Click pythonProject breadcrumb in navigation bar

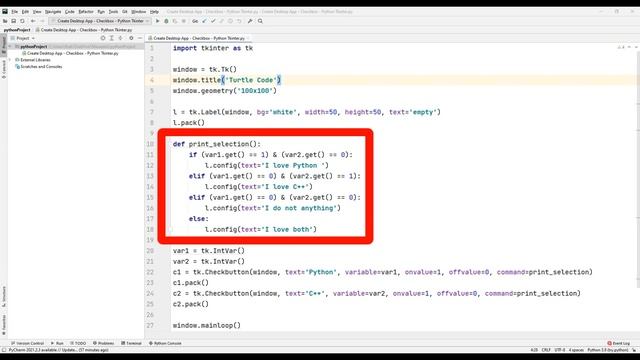pyautogui.click(x=17, y=30)
